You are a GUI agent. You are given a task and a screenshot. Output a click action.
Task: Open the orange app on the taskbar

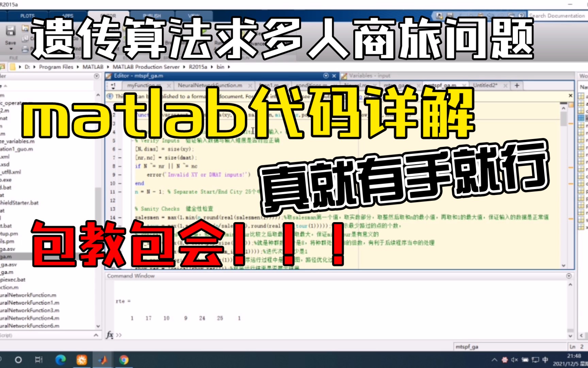[82, 360]
